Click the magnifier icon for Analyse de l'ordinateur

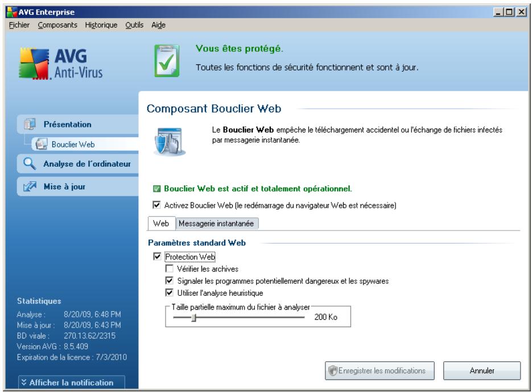tap(30, 164)
